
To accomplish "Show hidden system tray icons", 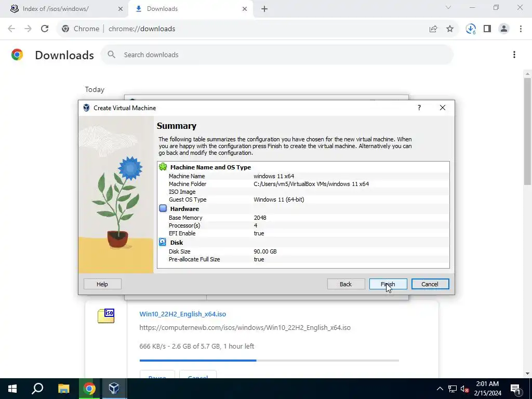I will 440,389.
